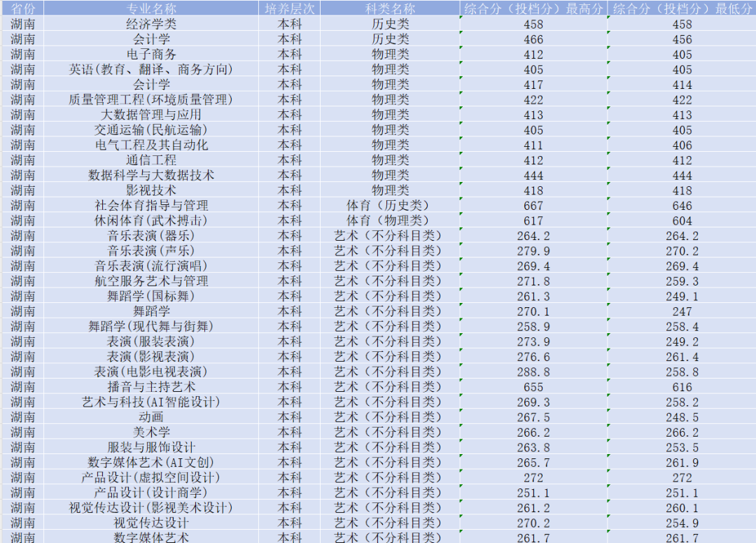Select the 综合分(投档分)最高分 header cell

pyautogui.click(x=533, y=8)
